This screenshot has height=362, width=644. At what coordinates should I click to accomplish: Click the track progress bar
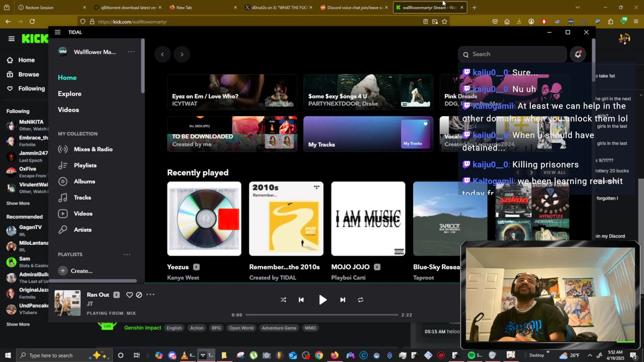point(321,315)
